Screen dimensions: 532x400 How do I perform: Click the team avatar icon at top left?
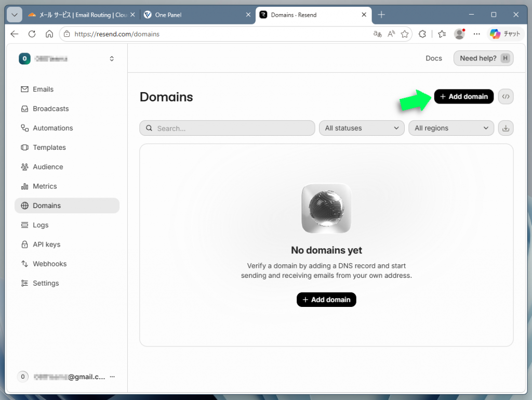point(24,58)
